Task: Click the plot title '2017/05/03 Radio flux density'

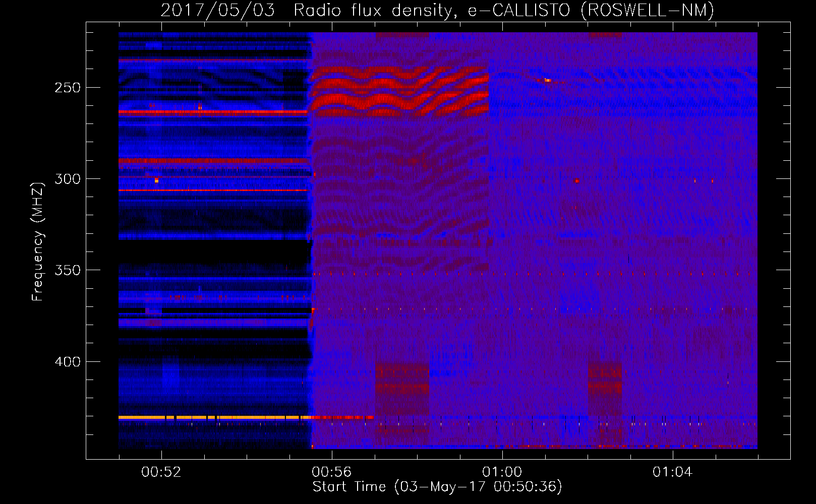Action: pos(437,11)
